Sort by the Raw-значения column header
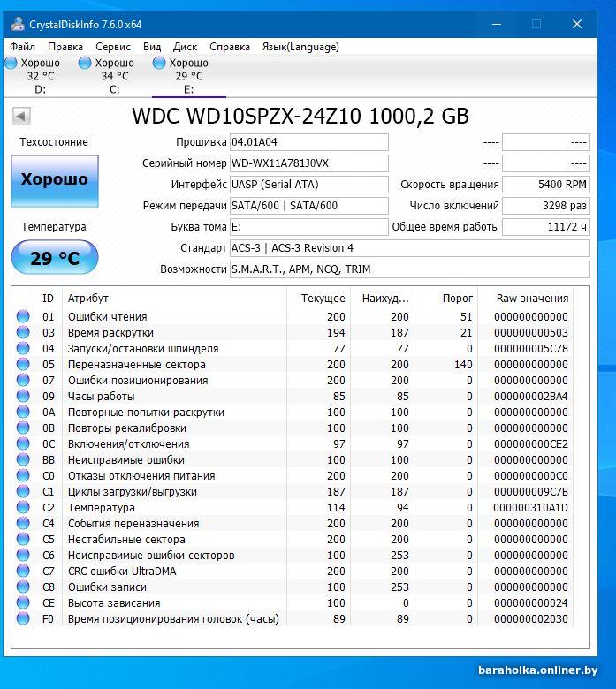The height and width of the screenshot is (689, 616). [526, 299]
